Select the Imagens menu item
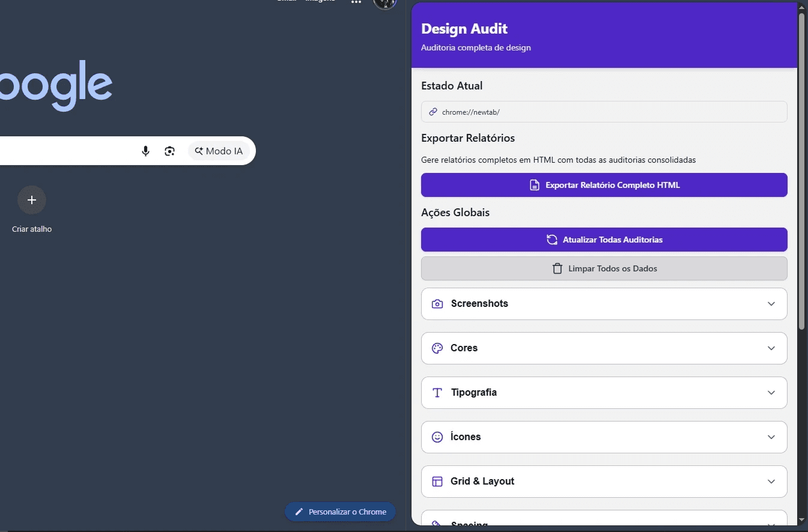The height and width of the screenshot is (532, 808). pyautogui.click(x=319, y=1)
